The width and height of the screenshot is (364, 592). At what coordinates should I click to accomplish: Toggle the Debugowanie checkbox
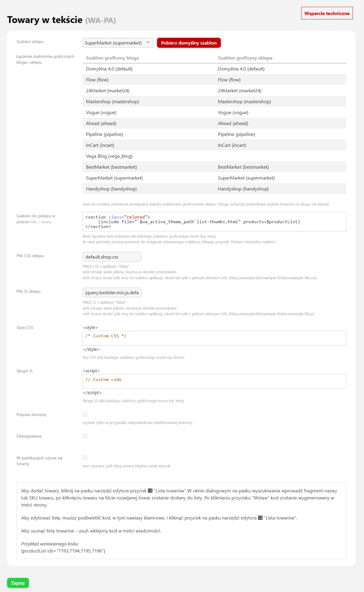(x=85, y=436)
